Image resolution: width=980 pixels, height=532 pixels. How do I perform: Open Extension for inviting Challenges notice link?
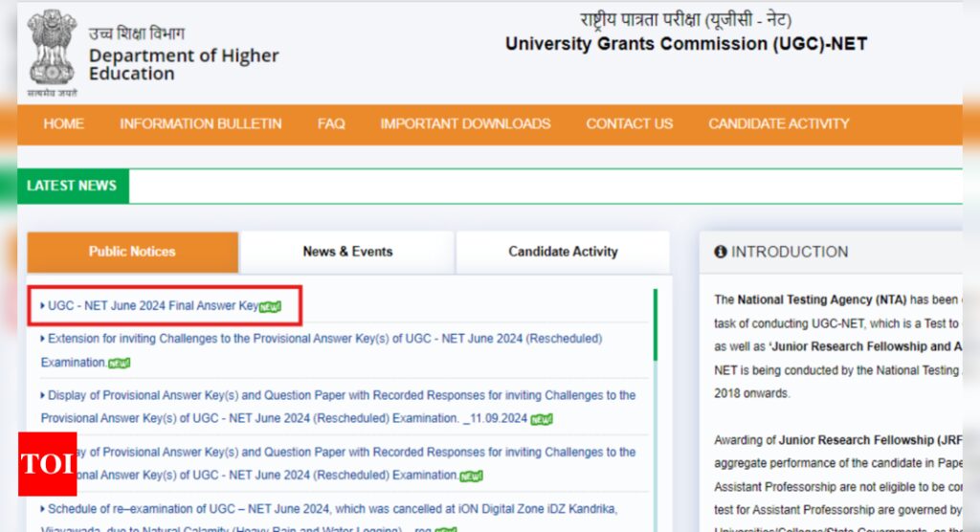(x=322, y=350)
